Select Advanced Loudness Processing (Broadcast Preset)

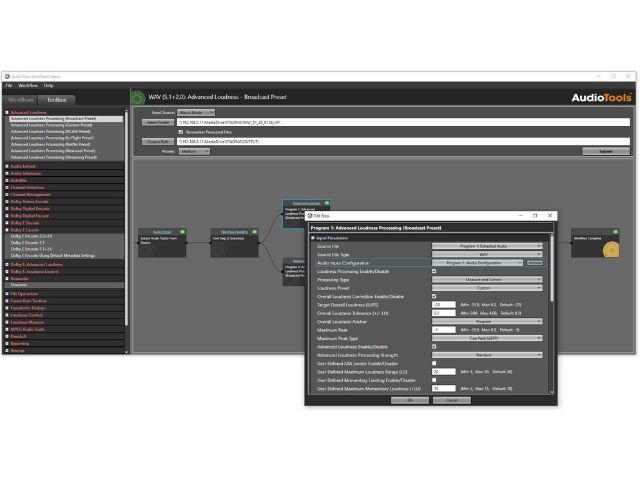point(65,119)
